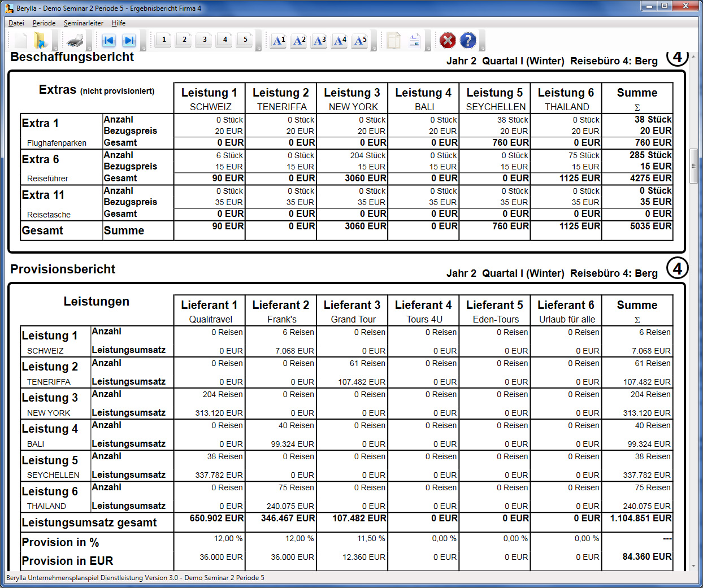Select the A5 report view icon
Image resolution: width=703 pixels, height=588 pixels.
(360, 41)
